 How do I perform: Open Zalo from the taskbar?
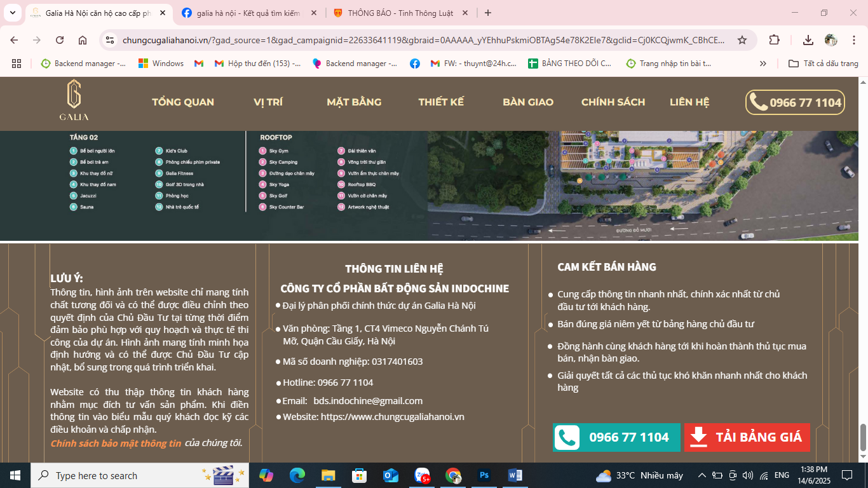coord(422,475)
